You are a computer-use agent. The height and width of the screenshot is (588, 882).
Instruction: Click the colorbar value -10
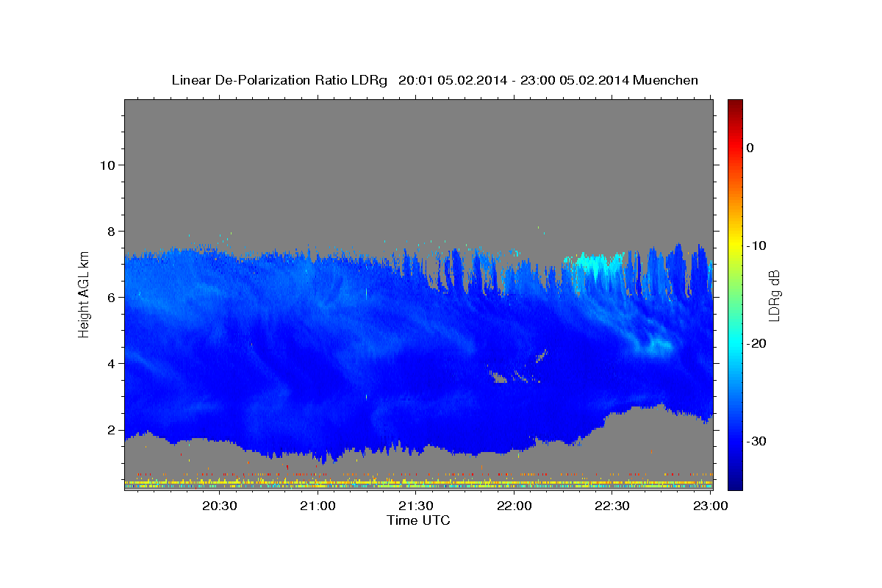click(756, 245)
